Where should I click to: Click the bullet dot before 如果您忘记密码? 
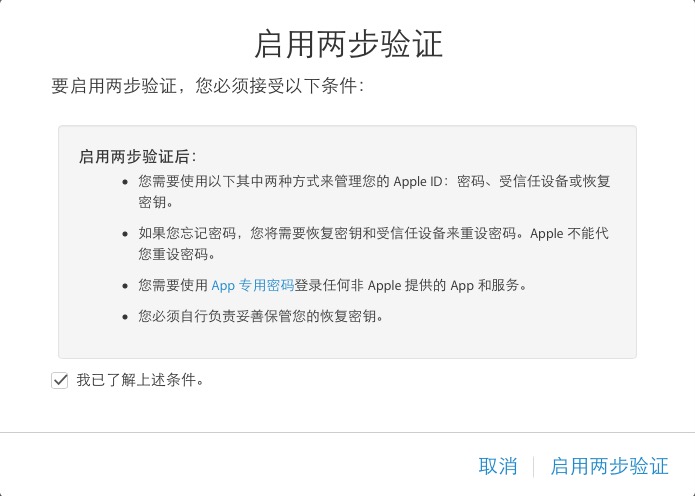point(125,234)
